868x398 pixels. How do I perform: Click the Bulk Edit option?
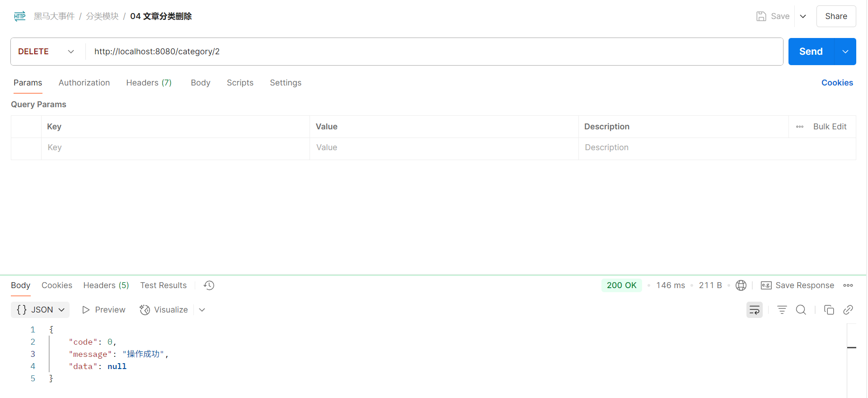830,127
